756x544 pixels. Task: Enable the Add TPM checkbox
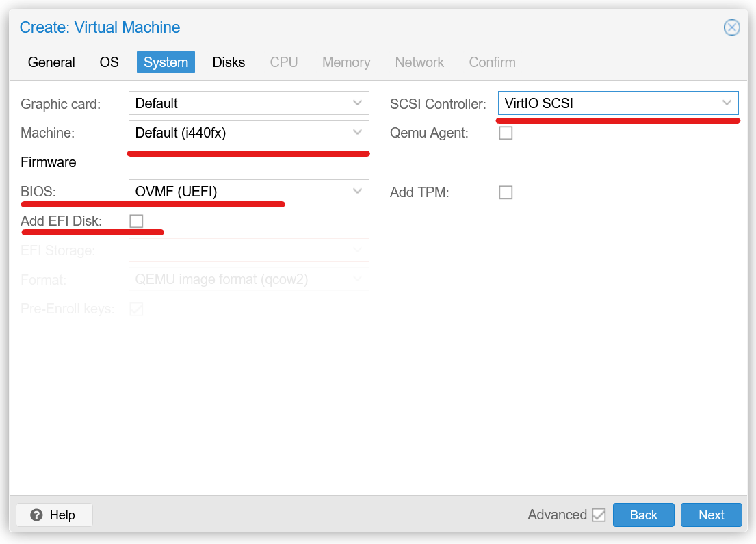tap(506, 192)
